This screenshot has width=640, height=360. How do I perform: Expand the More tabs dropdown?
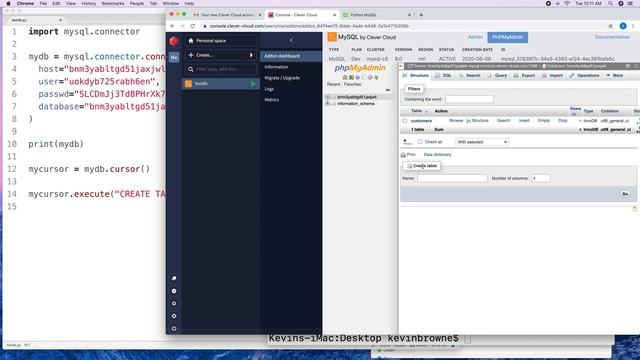coord(615,76)
